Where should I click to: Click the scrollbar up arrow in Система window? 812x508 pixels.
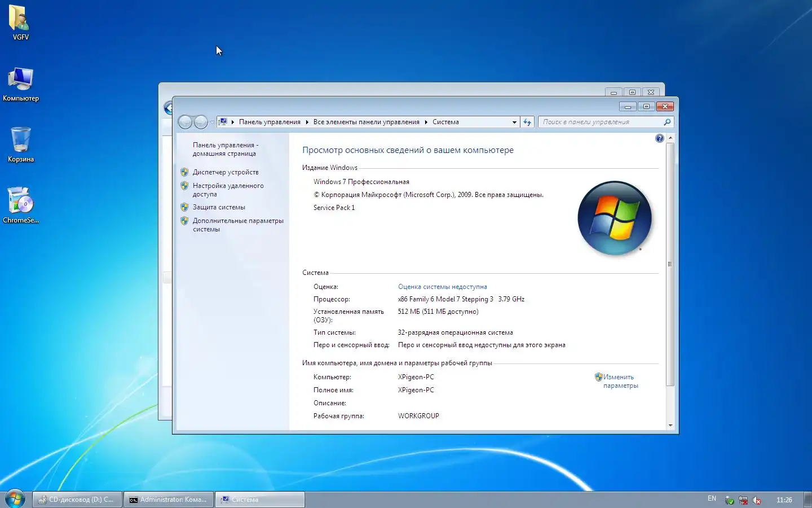pos(670,138)
